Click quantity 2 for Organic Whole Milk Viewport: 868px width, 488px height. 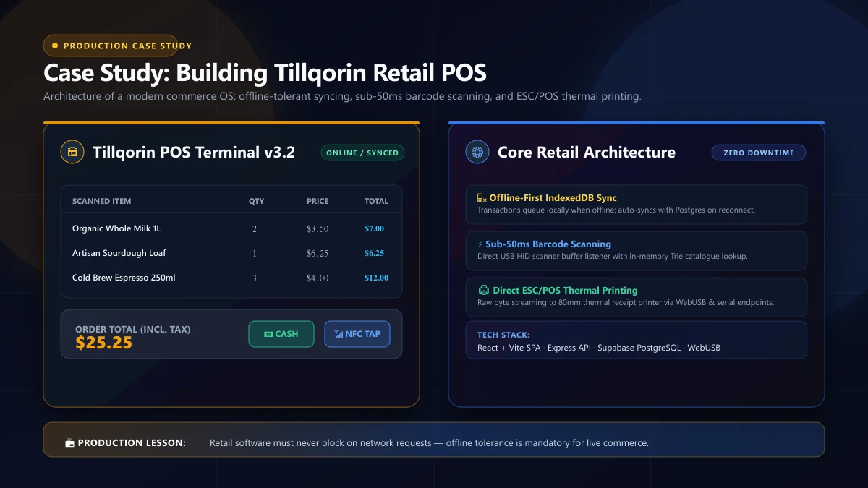[x=255, y=228]
